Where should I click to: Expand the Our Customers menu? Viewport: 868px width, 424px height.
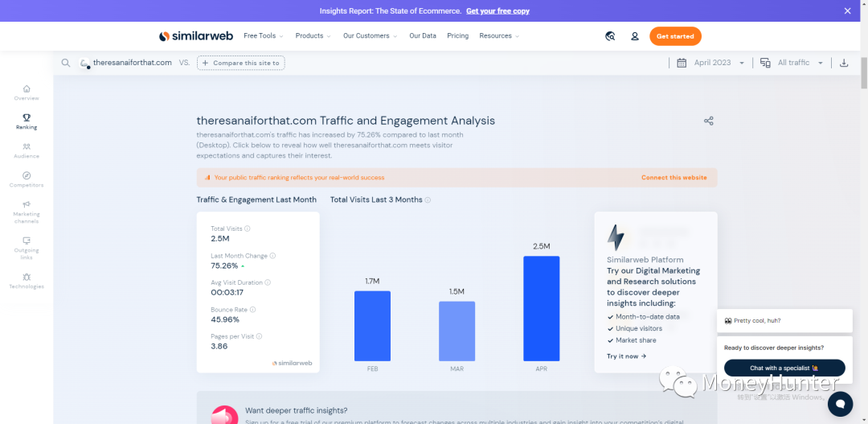371,36
